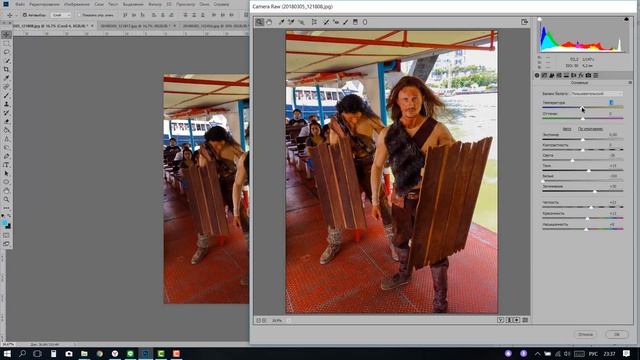Toggle full screen mode in Camera Raw

[524, 22]
